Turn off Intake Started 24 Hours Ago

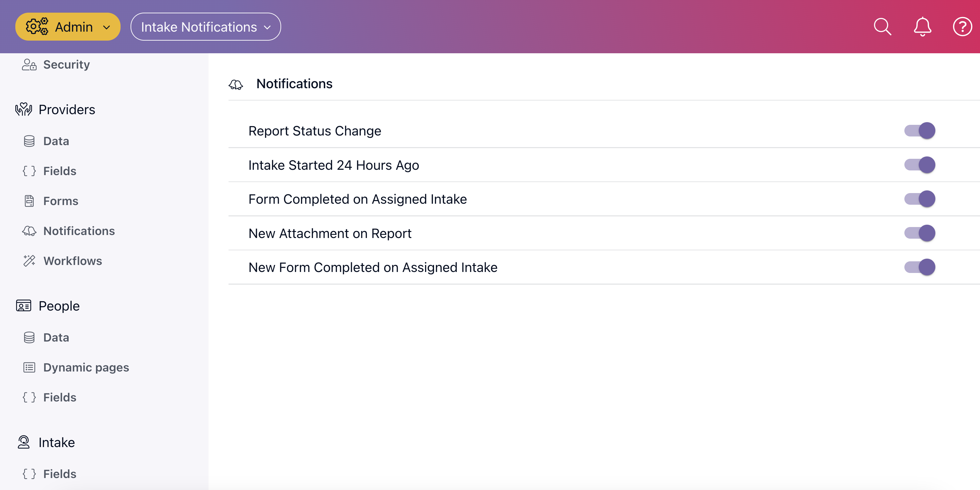[x=920, y=164]
